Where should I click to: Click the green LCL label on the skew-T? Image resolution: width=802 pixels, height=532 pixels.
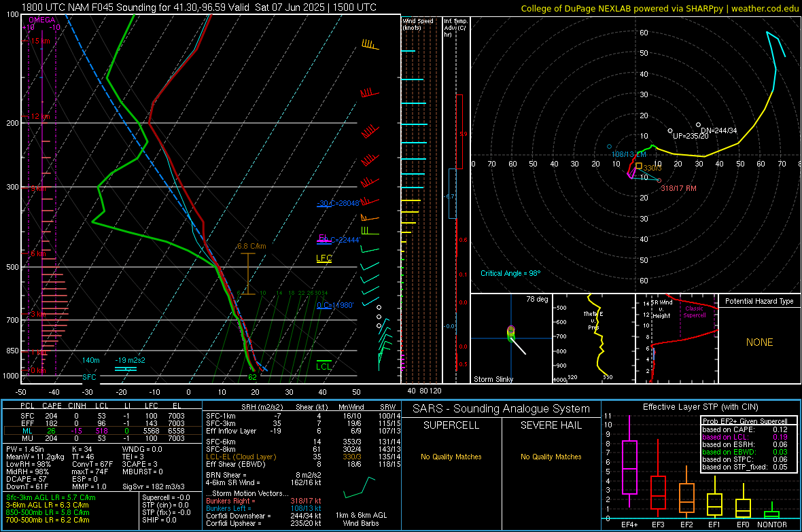(324, 366)
